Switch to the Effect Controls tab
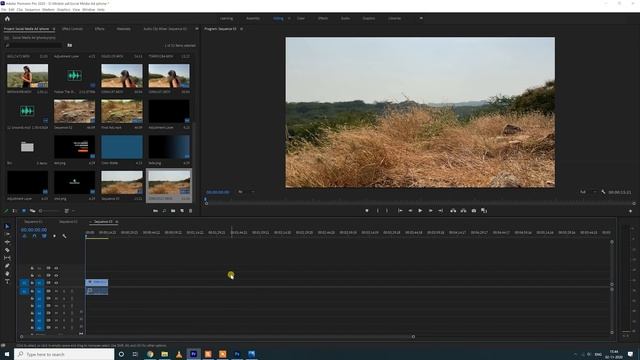Viewport: 640px width, 360px height. coord(72,29)
